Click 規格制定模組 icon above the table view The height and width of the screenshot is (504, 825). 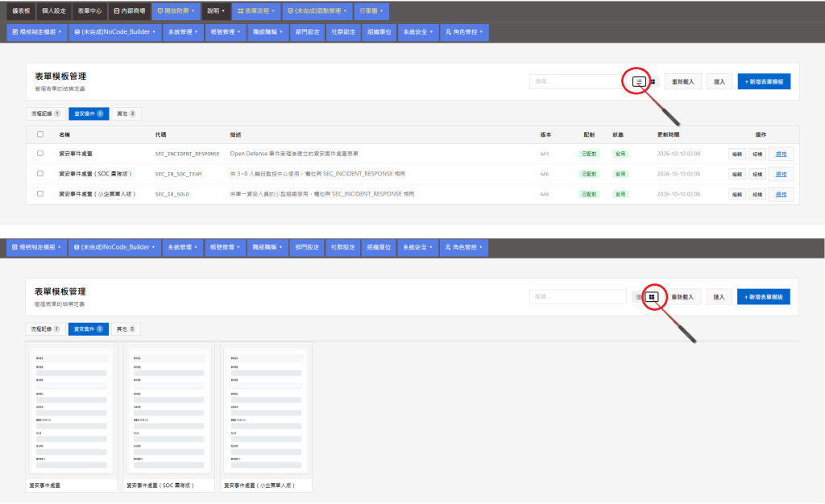coord(15,32)
